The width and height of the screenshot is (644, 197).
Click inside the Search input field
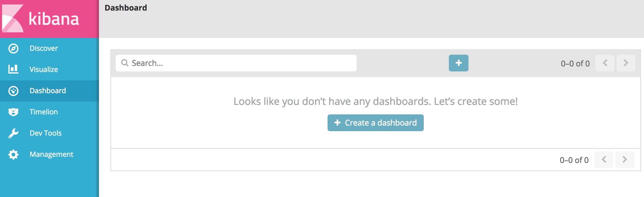(238, 63)
